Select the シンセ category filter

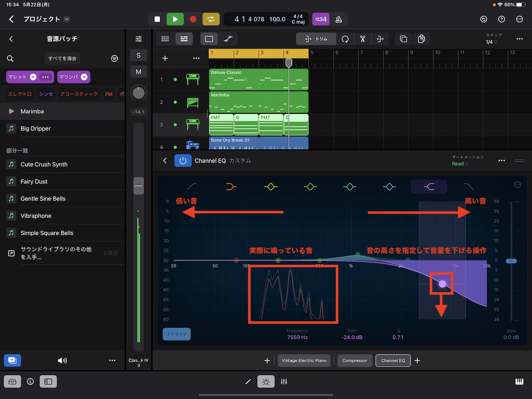pyautogui.click(x=46, y=94)
